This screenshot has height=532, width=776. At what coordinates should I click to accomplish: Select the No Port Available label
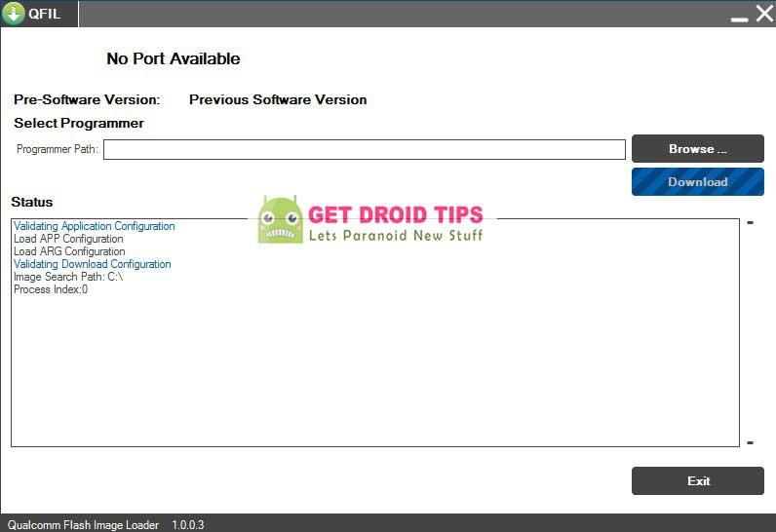tap(173, 58)
